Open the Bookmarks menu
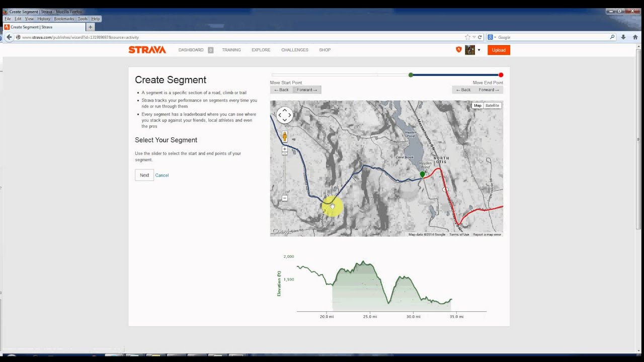644x362 pixels. tap(64, 19)
